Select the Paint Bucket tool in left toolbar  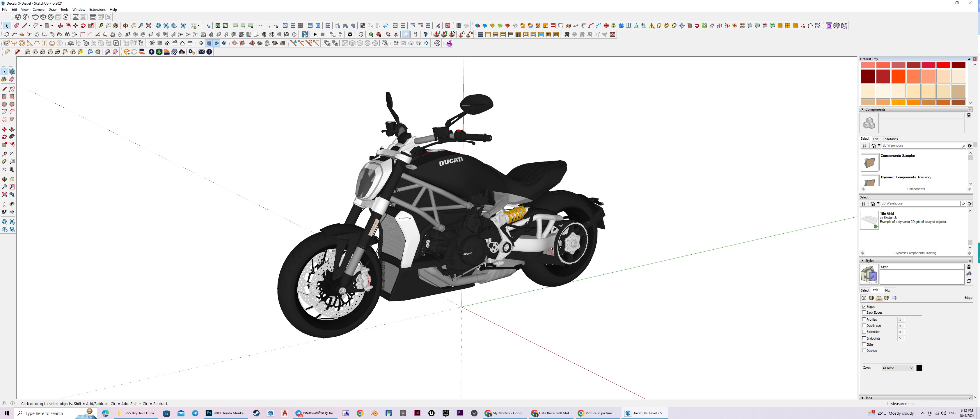tap(4, 79)
